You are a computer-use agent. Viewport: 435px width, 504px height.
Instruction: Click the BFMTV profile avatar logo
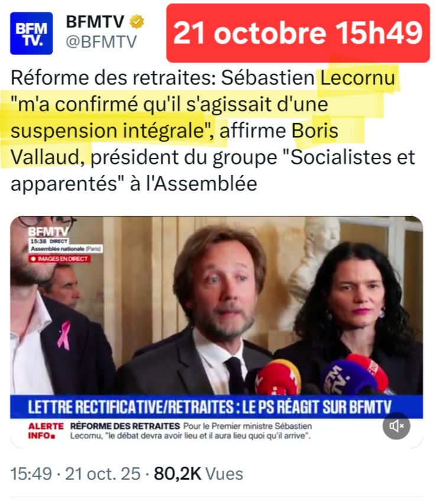coord(31,34)
